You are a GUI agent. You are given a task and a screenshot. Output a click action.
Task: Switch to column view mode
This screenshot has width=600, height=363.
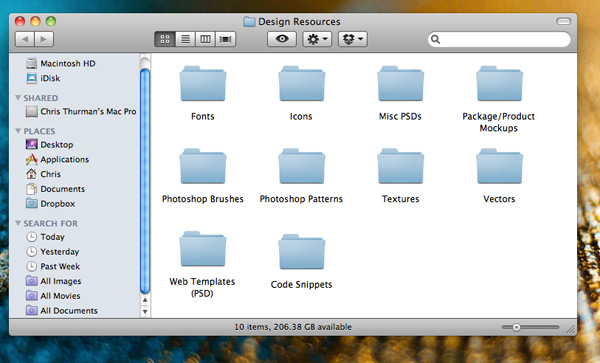(205, 39)
